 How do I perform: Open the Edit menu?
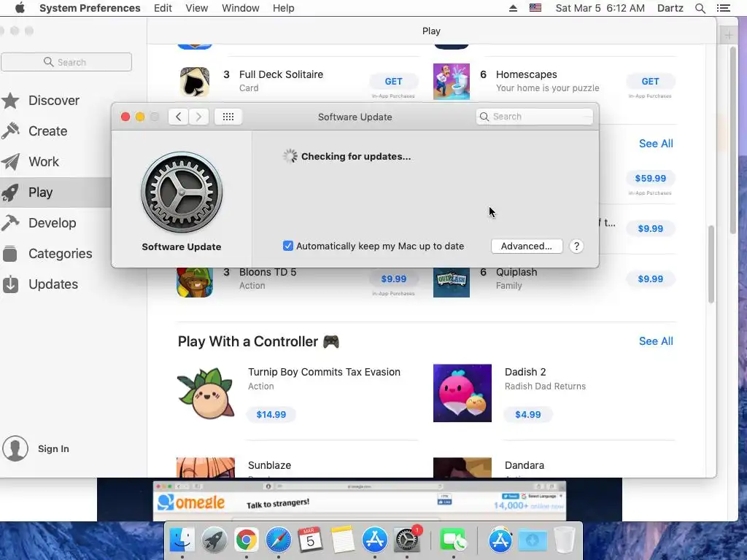pyautogui.click(x=163, y=8)
